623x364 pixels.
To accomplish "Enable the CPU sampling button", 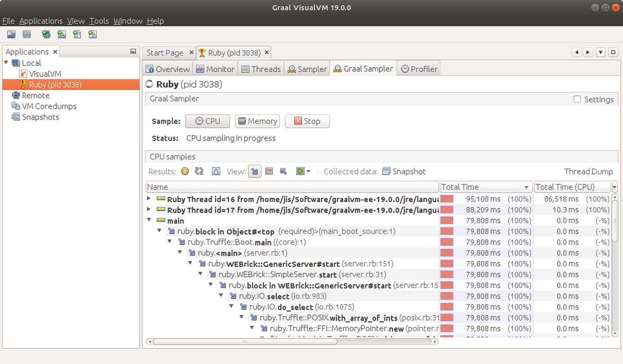I will point(208,121).
